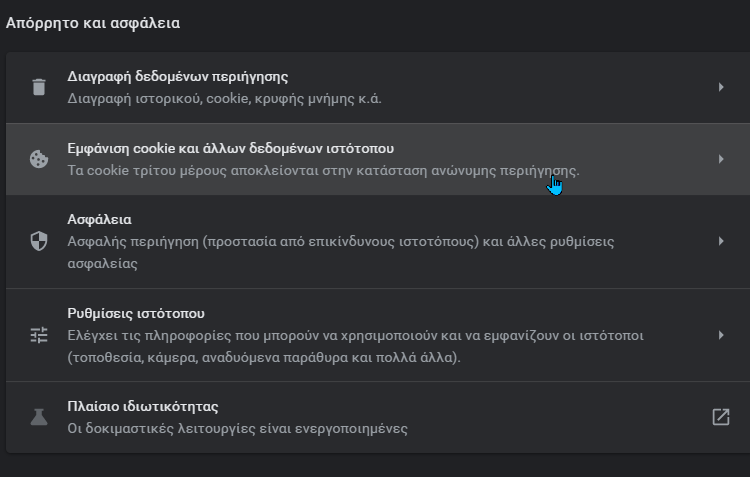Expand the Ρυθμίσεις ιστότοπου row arrow
750x477 pixels.
coord(721,335)
